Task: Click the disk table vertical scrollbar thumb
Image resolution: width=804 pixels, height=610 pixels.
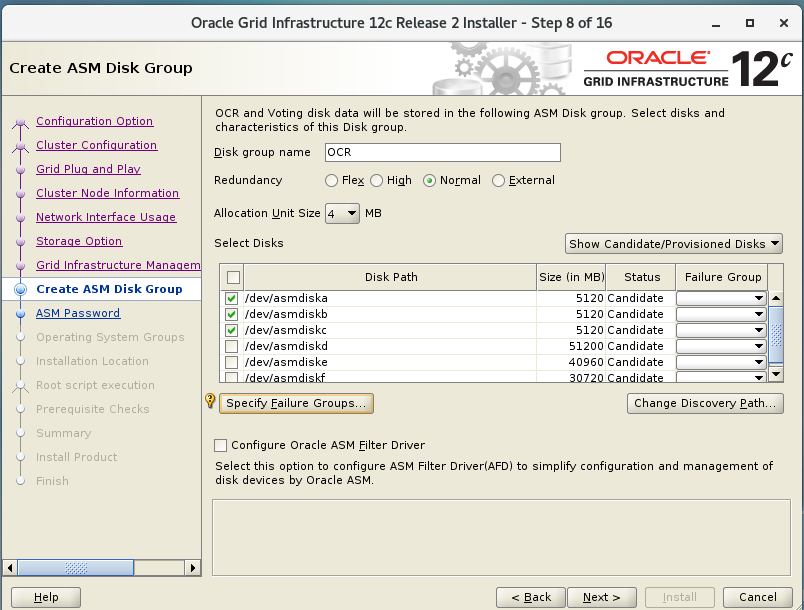Action: (x=776, y=334)
